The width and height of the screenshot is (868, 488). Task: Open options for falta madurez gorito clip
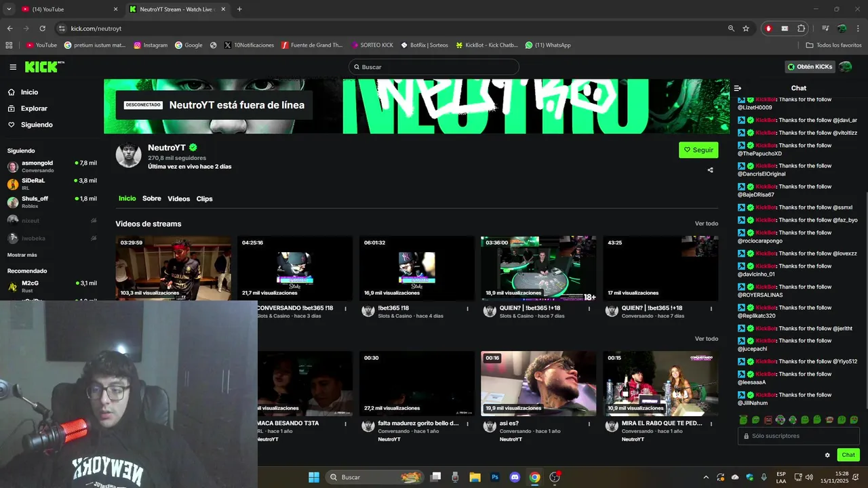467,424
